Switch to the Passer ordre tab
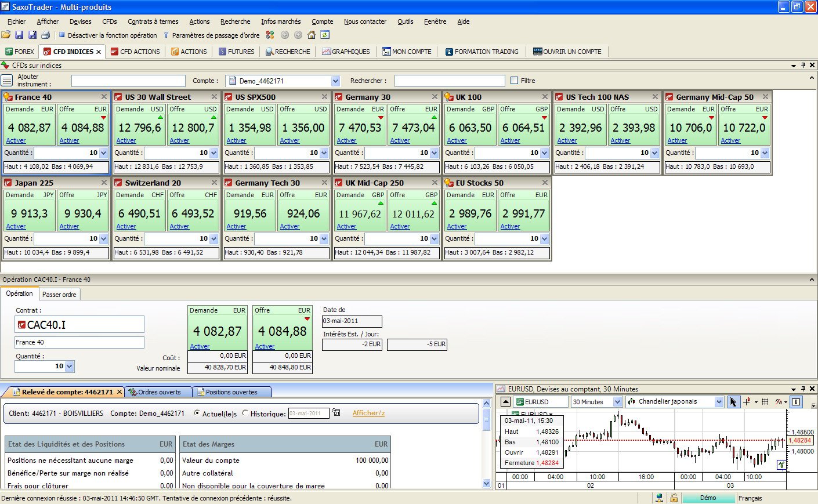This screenshot has width=818, height=504. tap(59, 295)
